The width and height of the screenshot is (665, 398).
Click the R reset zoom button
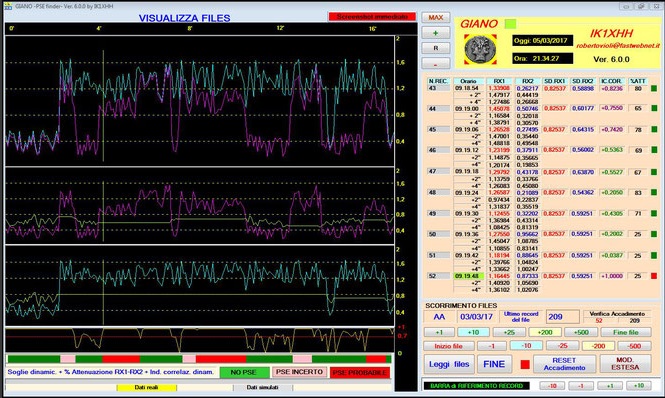pos(436,48)
